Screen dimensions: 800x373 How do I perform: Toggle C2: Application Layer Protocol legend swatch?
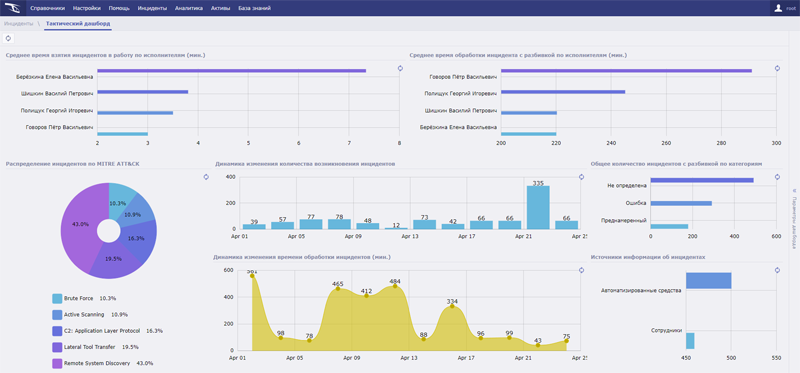pyautogui.click(x=57, y=331)
